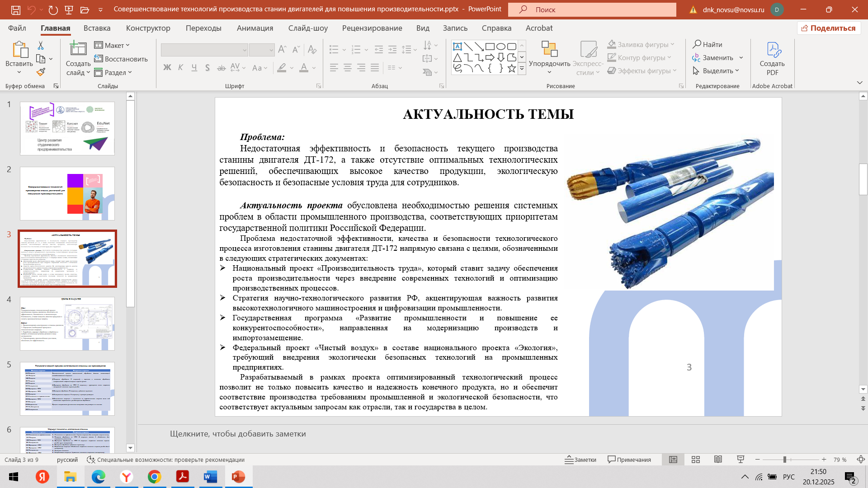Open Reading View from status bar
Viewport: 868px width, 488px height.
pos(718,460)
